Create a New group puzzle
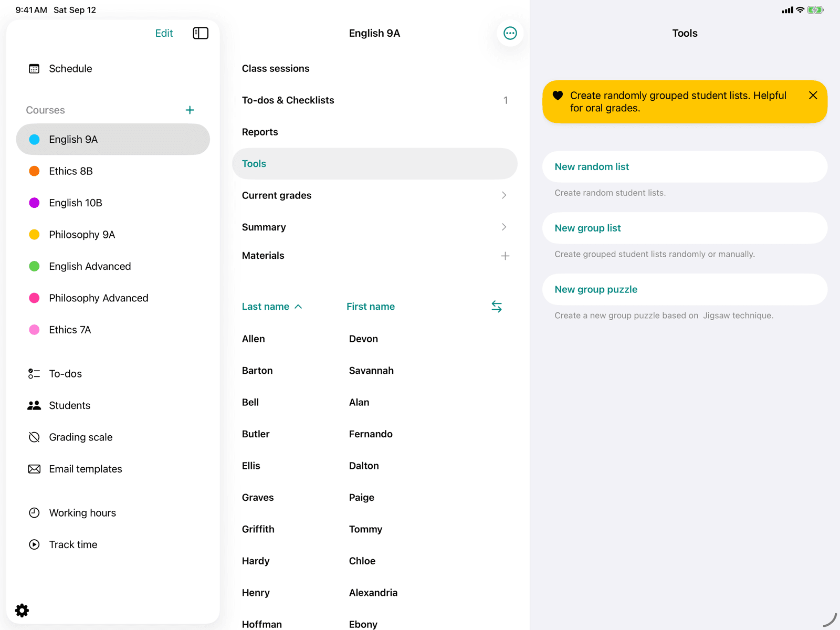 point(685,289)
